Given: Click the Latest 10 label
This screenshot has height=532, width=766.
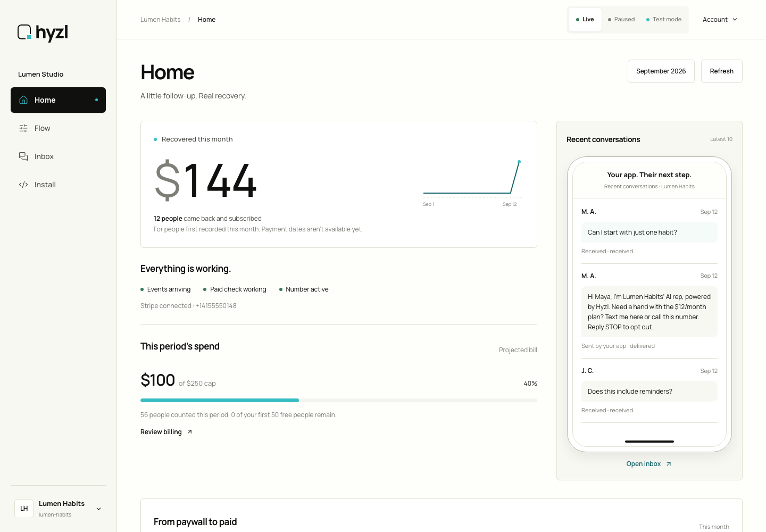Looking at the screenshot, I should pos(721,139).
